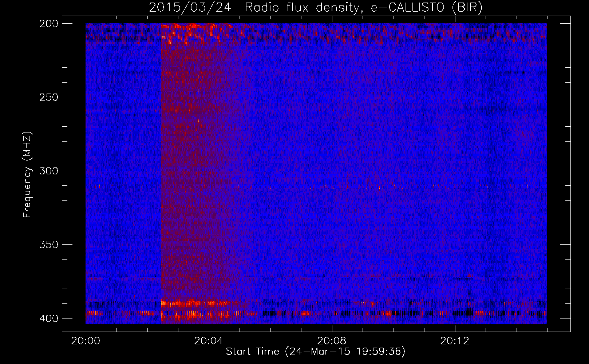Click the 250 frequency tick label
589x364 pixels.
pos(48,97)
